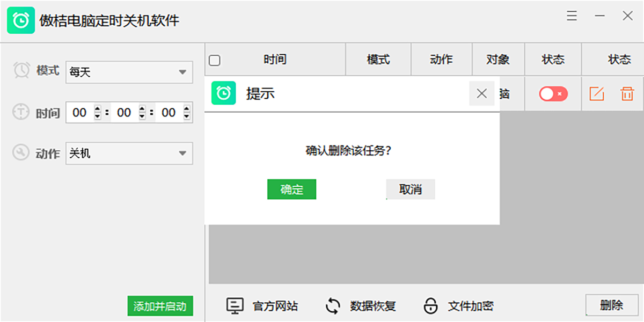This screenshot has height=322, width=644.
Task: Click the alarm clock icon in the 提示 dialog
Action: [x=223, y=93]
